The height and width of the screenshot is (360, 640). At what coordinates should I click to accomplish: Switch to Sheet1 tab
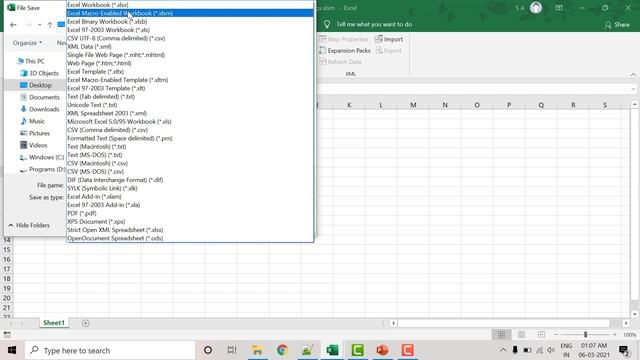pyautogui.click(x=54, y=323)
